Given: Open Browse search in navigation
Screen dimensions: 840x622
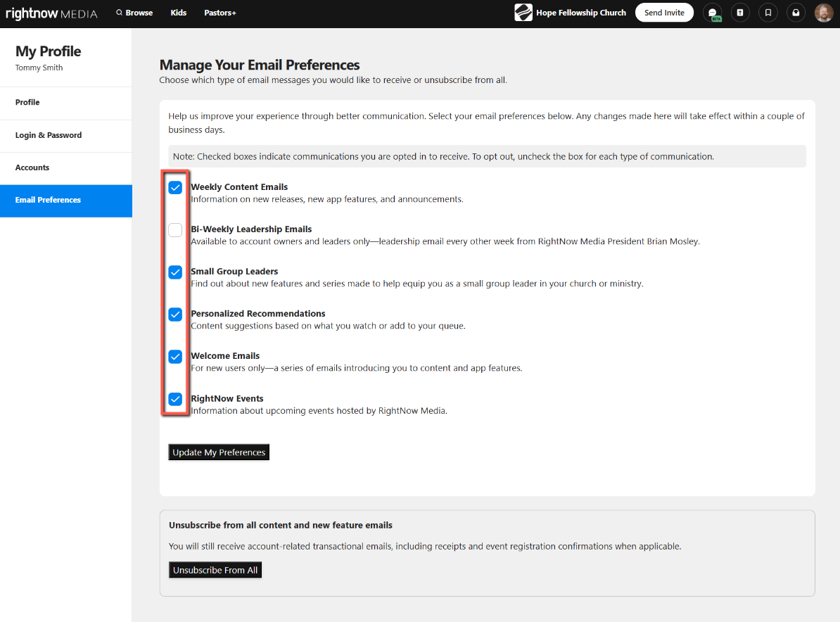Looking at the screenshot, I should [x=134, y=13].
